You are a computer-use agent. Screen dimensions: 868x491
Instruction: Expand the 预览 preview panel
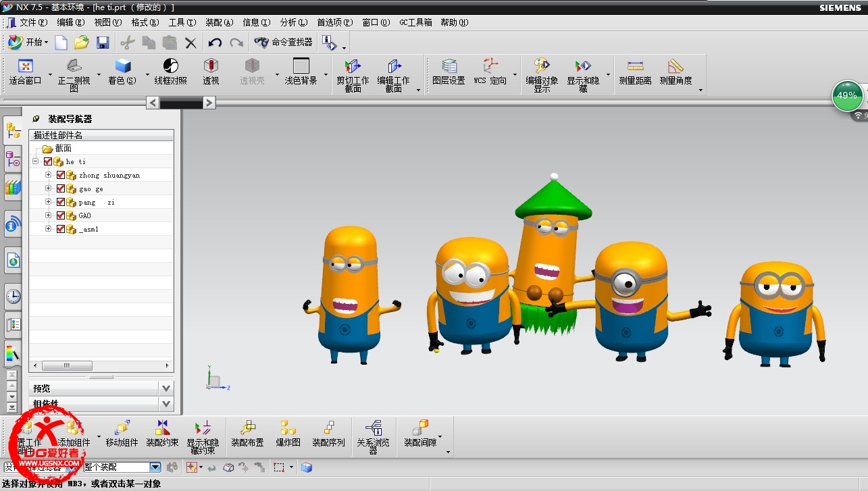pos(166,388)
